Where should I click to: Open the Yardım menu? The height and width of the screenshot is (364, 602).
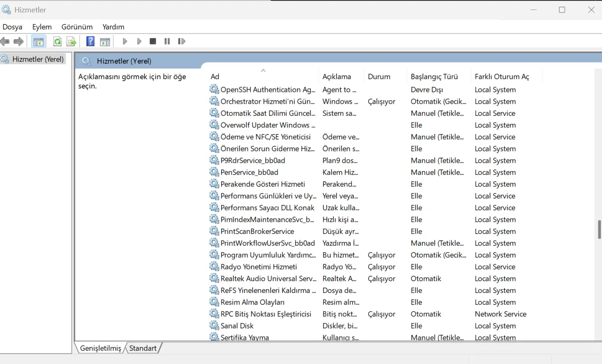coord(113,27)
